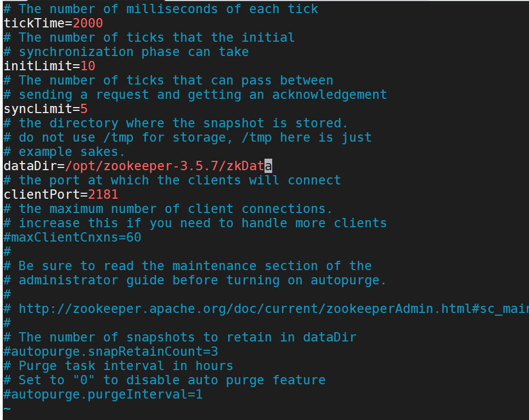Click the syncLimit setting name

38,109
